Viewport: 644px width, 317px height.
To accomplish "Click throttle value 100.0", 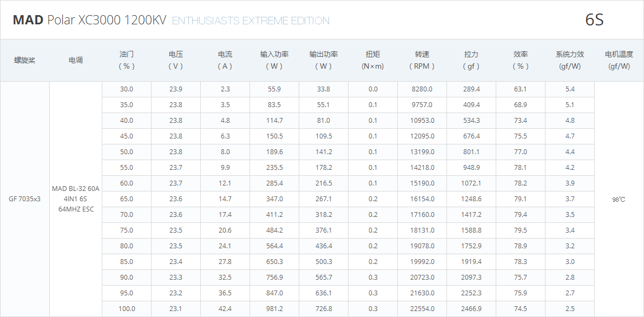I will coord(127,309).
